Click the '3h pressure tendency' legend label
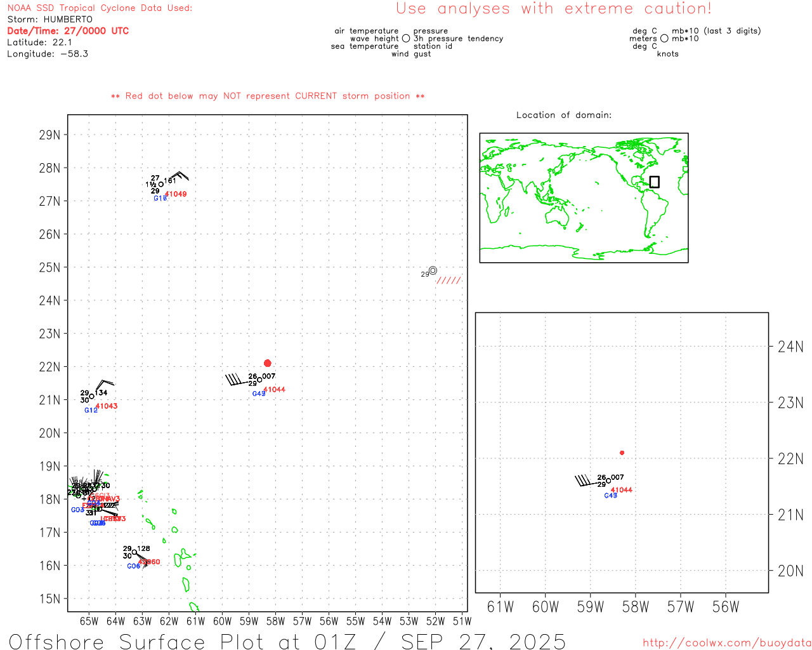812x650 pixels. (459, 39)
